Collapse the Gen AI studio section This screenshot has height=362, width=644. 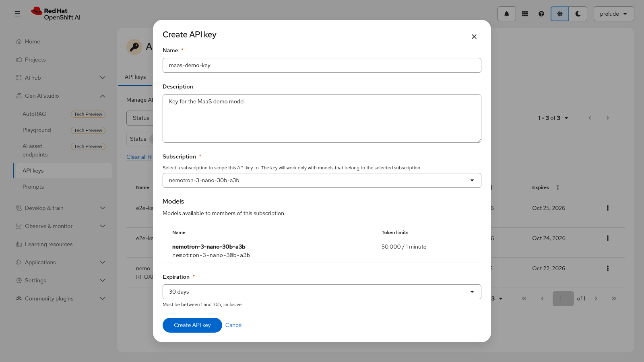point(62,96)
